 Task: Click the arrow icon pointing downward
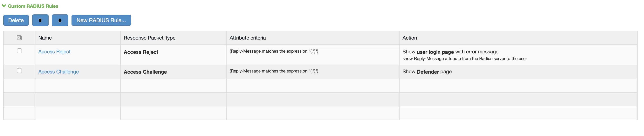pyautogui.click(x=60, y=20)
